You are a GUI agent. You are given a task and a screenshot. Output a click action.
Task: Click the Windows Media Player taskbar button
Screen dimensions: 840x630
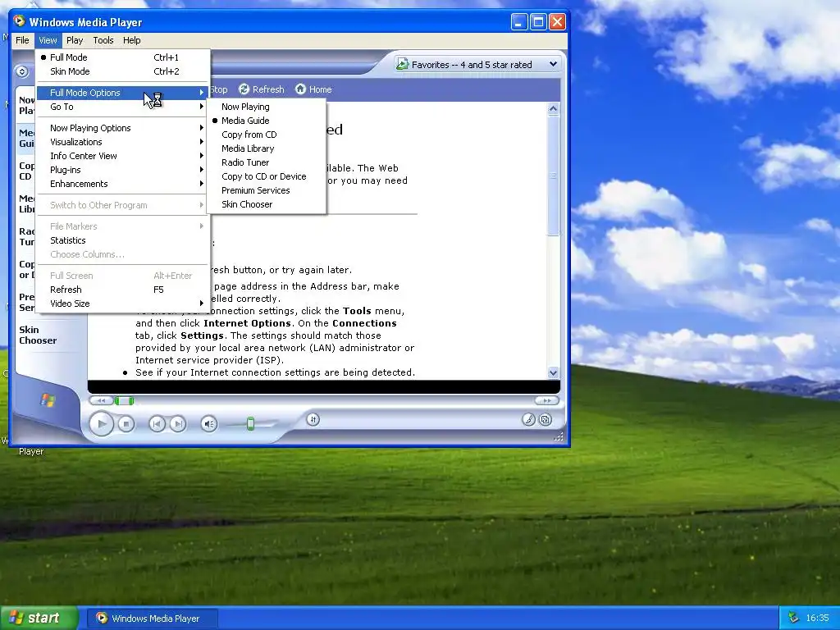152,619
